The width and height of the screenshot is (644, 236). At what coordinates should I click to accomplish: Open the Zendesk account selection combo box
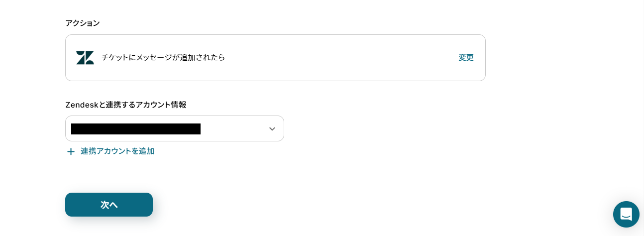coord(174,128)
